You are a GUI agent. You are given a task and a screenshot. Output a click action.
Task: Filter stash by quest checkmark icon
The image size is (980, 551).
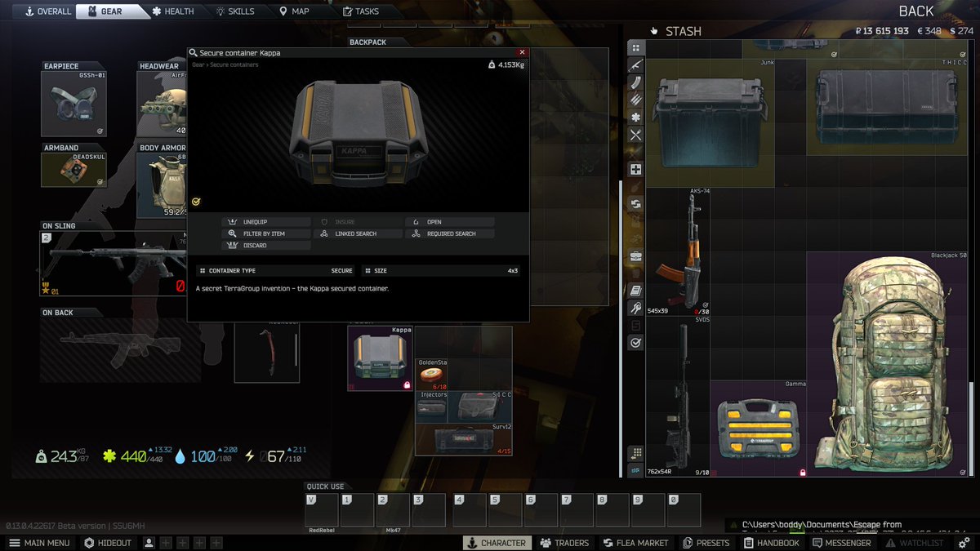(635, 344)
